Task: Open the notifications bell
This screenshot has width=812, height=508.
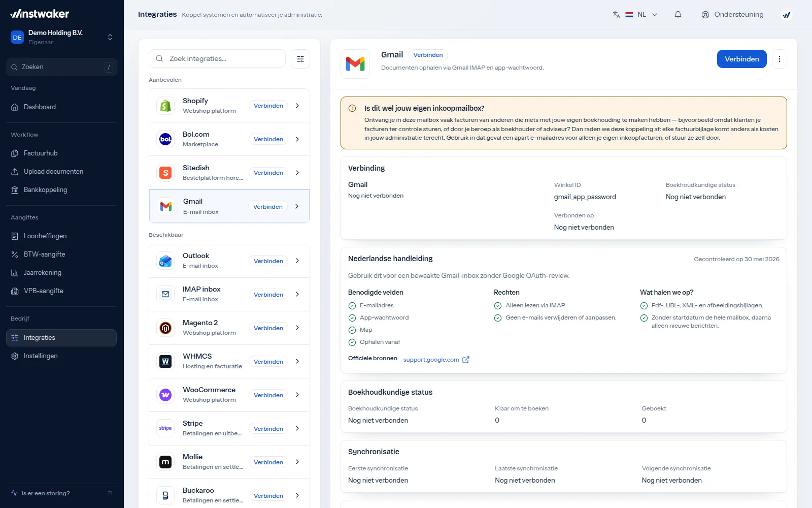Action: 678,15
